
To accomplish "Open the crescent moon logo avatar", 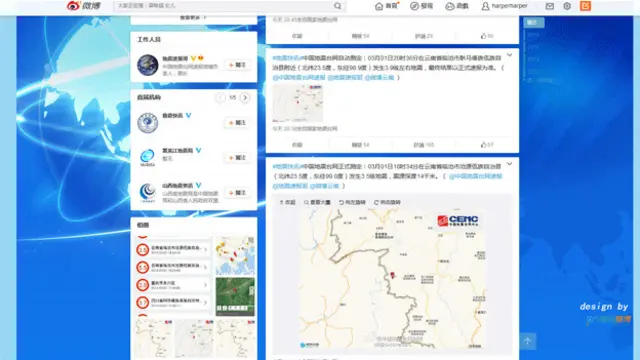I will click(x=147, y=193).
